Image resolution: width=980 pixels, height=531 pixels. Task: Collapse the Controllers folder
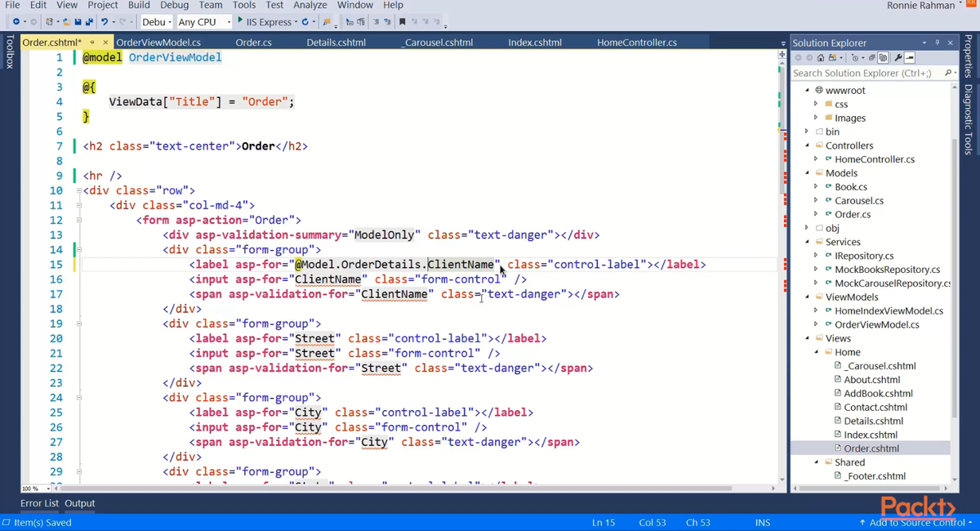[808, 145]
